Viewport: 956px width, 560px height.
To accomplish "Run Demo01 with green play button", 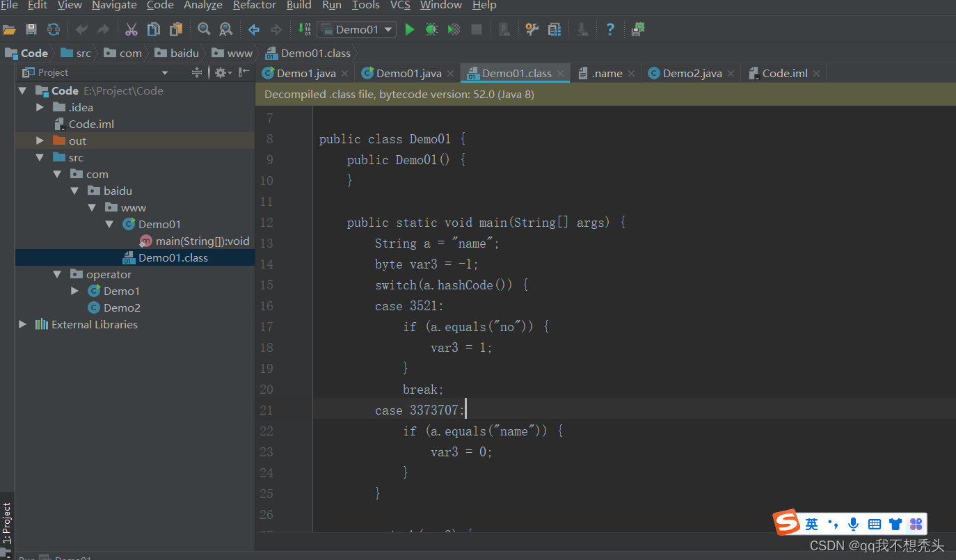I will [x=410, y=29].
